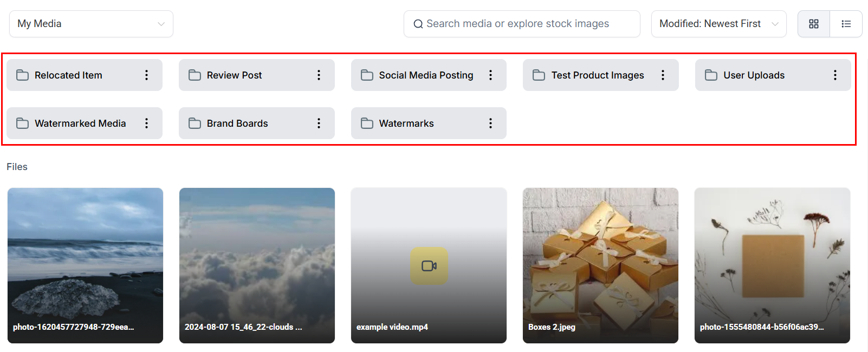This screenshot has width=868, height=352.
Task: Open three-dot menu for Watermarked Media folder
Action: pos(146,123)
